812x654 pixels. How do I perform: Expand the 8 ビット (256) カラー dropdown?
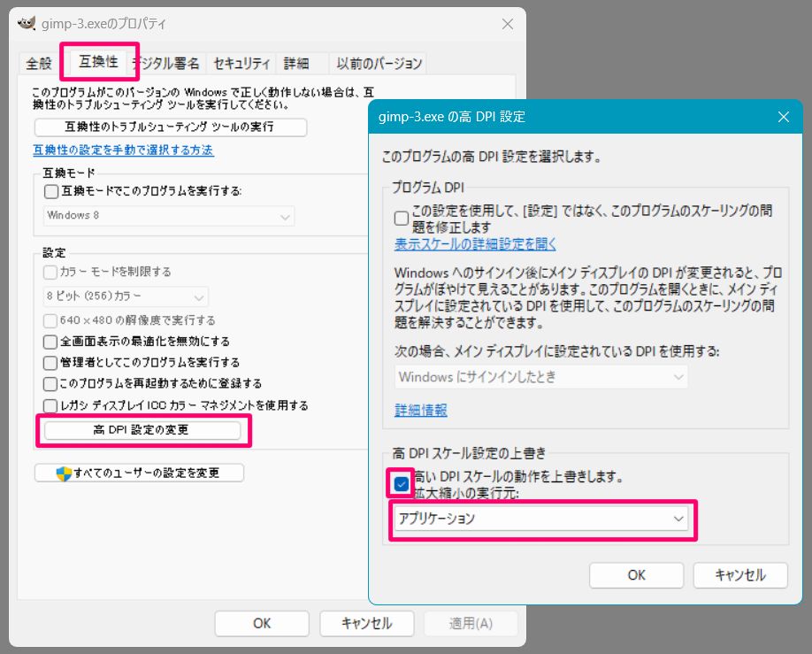click(126, 296)
